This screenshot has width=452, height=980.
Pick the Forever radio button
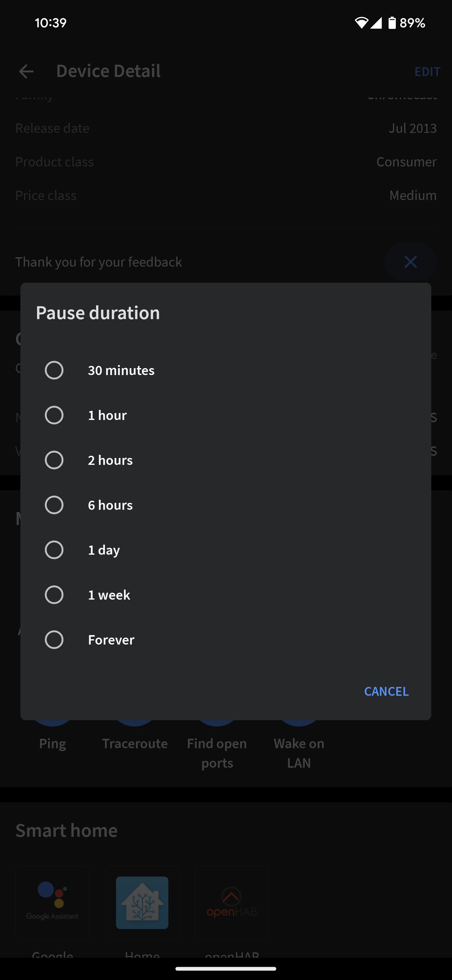54,640
